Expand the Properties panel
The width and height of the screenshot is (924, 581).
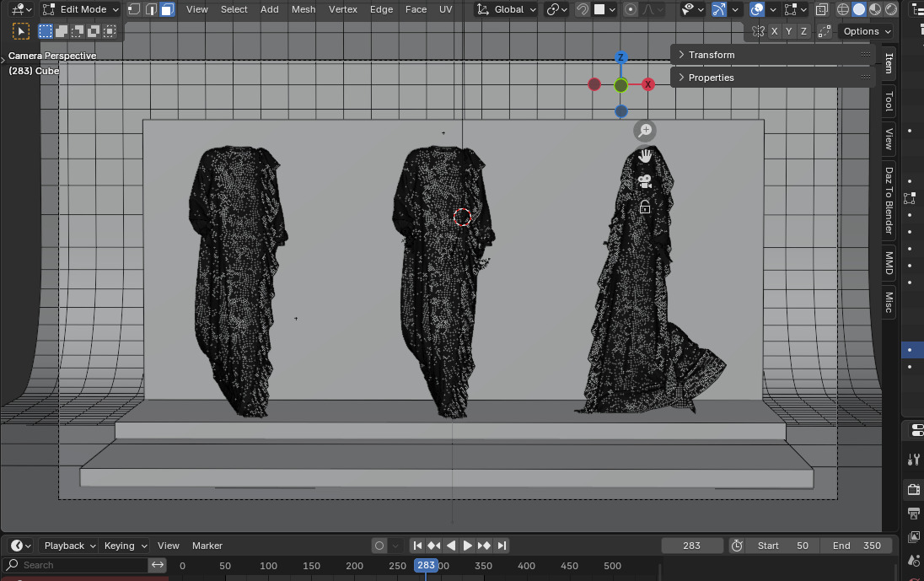point(772,78)
